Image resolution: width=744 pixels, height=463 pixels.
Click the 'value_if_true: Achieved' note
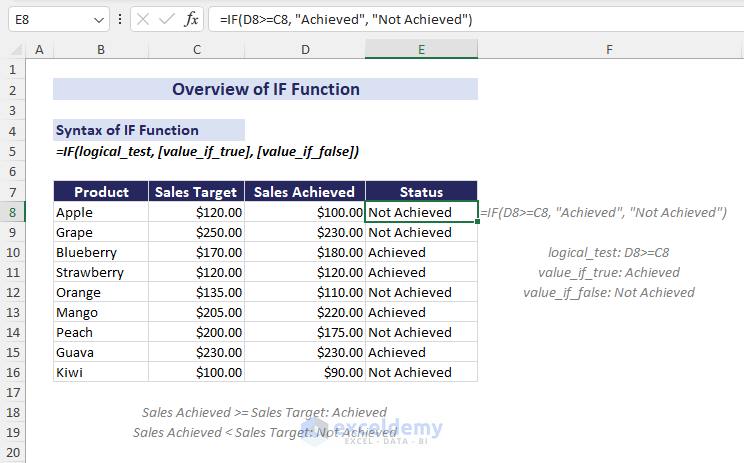(x=609, y=272)
